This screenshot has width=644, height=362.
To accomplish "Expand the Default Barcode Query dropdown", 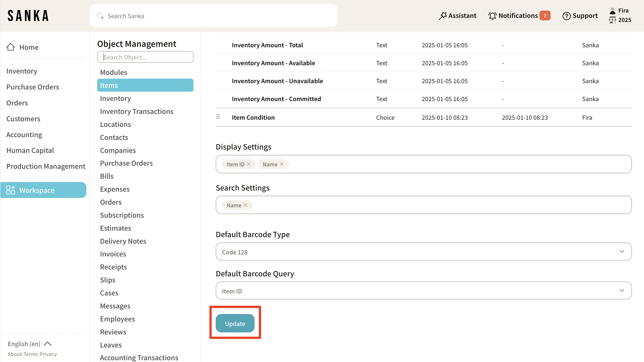I will [x=423, y=290].
